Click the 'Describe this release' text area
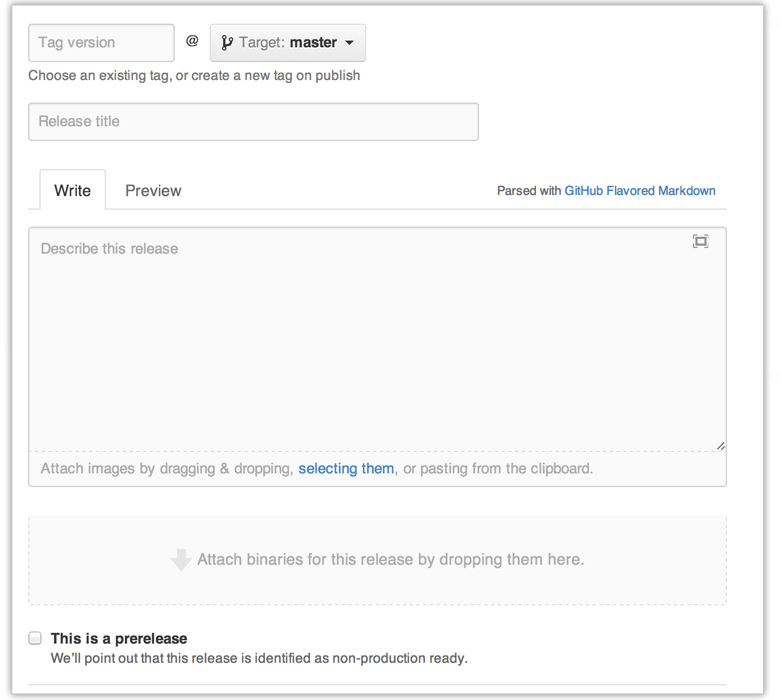This screenshot has height=700, width=781. tap(378, 339)
